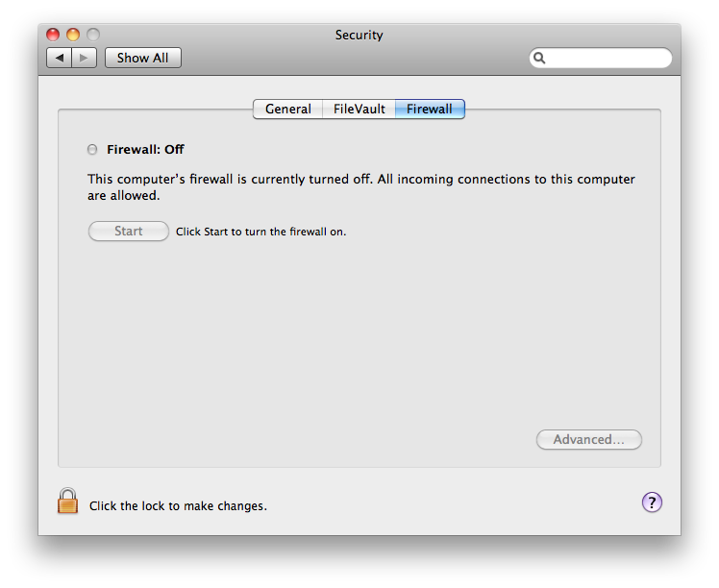719x588 pixels.
Task: Click the 'Firewall: Off' status label
Action: point(145,150)
